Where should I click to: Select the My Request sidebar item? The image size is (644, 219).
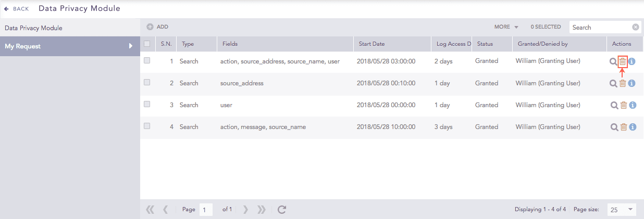(x=70, y=46)
